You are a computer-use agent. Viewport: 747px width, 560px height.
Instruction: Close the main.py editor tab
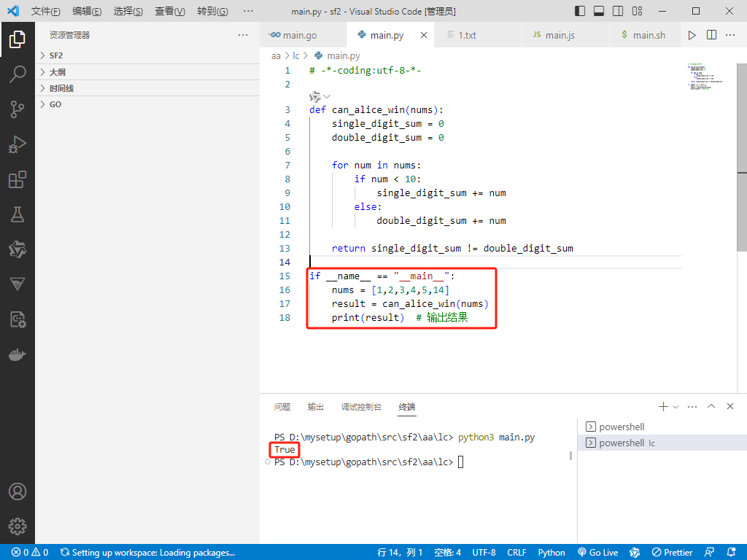[x=424, y=35]
